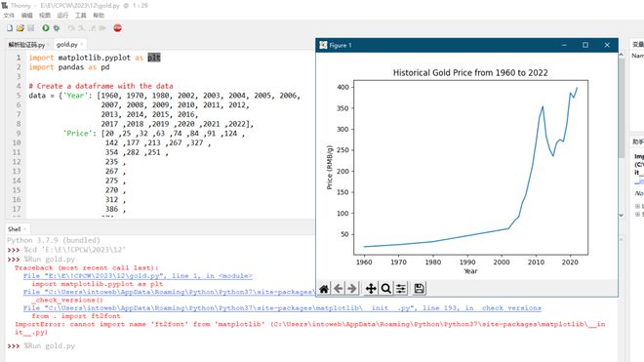Click the 'Price (RMB/g)' y-axis label
Viewport: 644px width, 362px height.
(x=330, y=167)
